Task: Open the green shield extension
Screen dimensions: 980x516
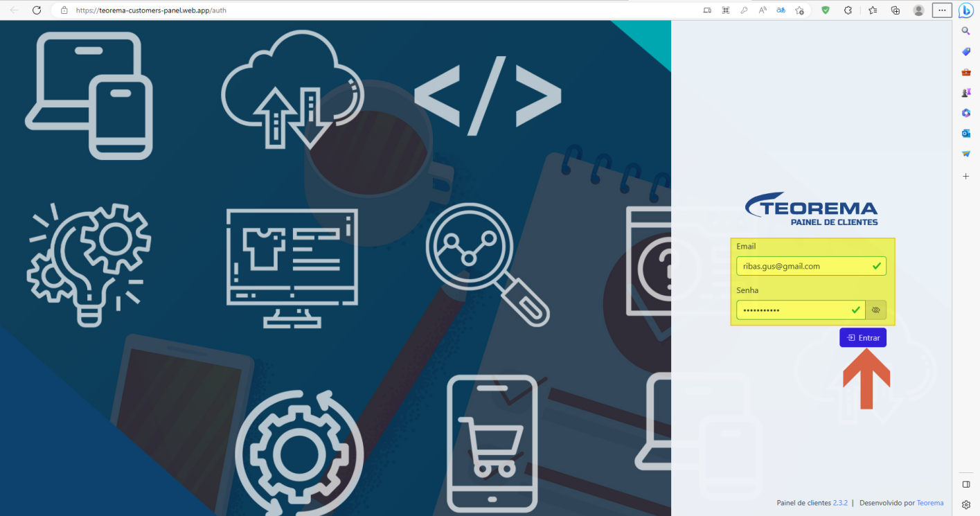Action: point(825,10)
